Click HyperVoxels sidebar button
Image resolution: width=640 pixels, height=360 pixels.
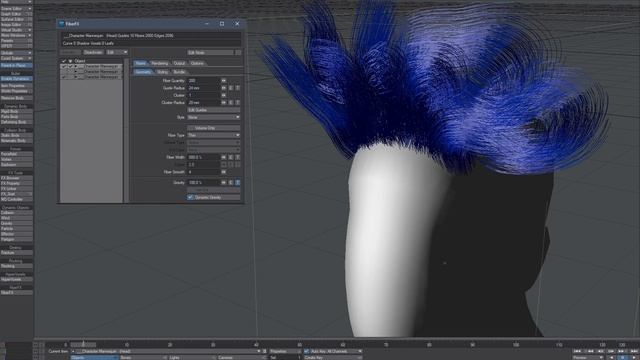pyautogui.click(x=16, y=280)
